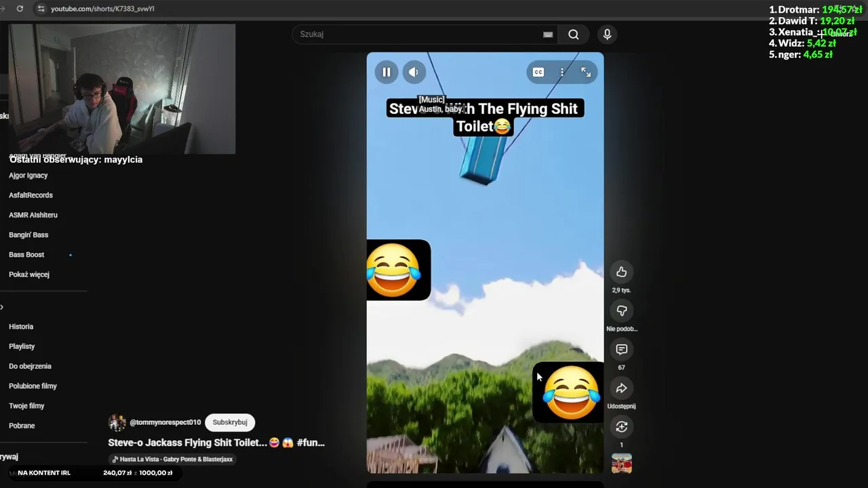
Task: Mute the Short's volume
Action: [414, 73]
